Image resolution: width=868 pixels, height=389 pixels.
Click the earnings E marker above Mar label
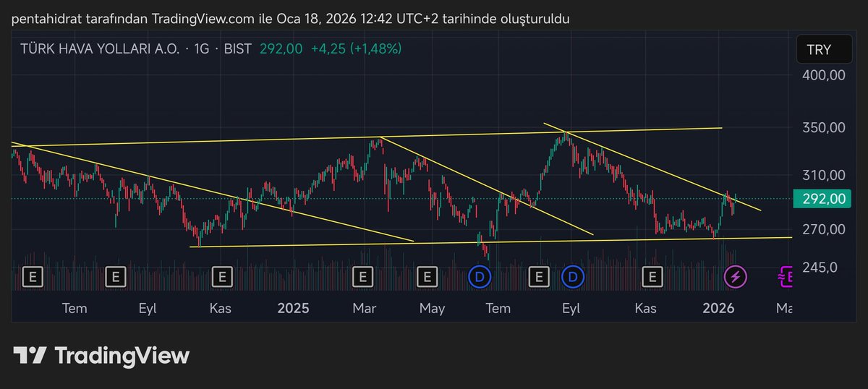coord(362,275)
